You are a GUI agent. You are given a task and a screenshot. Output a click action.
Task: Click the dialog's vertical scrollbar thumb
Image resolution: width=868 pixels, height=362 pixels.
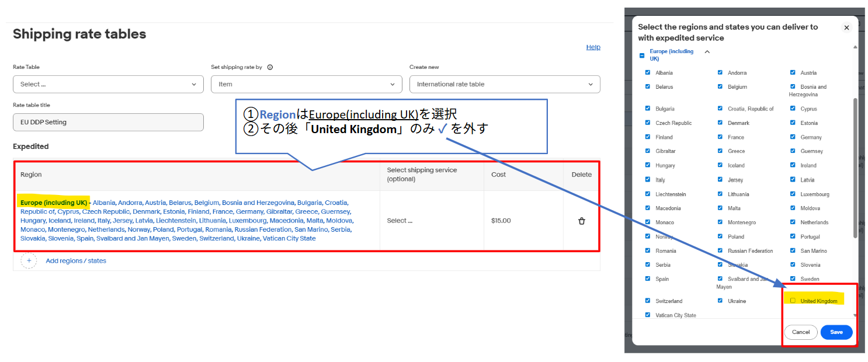tap(855, 168)
